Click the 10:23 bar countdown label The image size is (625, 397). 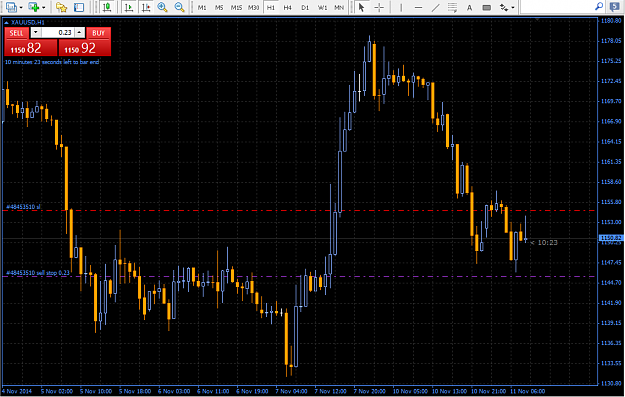click(x=547, y=242)
